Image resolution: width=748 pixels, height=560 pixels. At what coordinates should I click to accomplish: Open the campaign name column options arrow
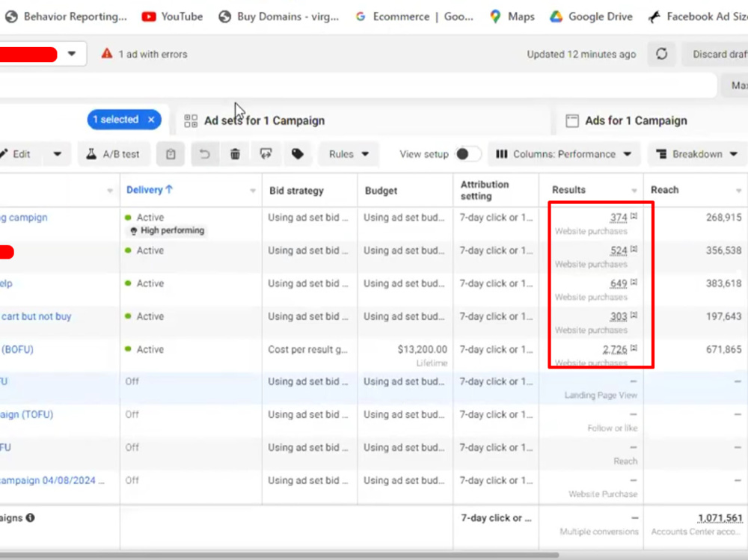110,191
